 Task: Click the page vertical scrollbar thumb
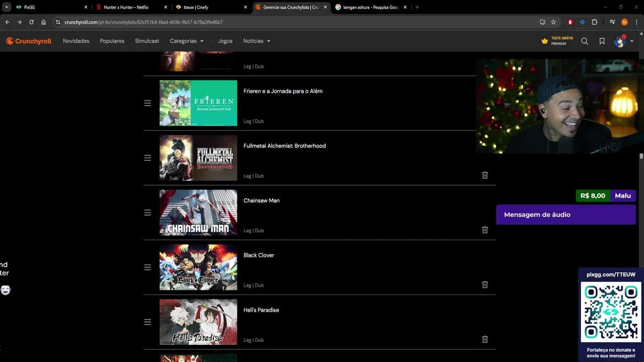point(641,156)
